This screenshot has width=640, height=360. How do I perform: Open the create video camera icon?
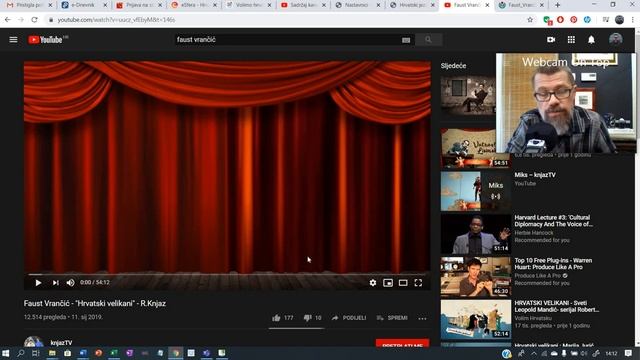click(551, 40)
